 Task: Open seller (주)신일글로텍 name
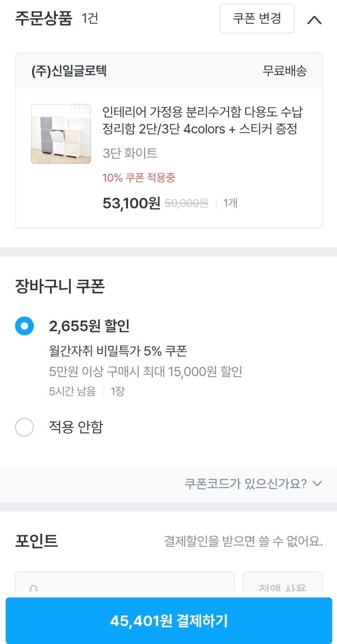(69, 71)
